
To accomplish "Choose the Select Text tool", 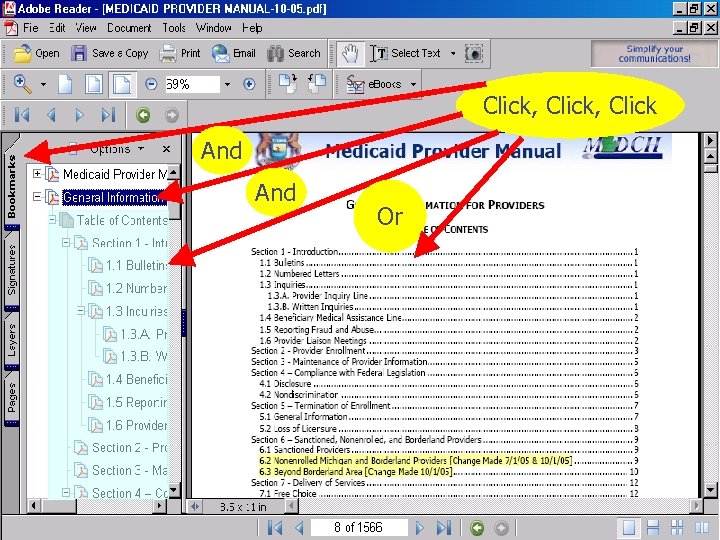I will (x=406, y=54).
